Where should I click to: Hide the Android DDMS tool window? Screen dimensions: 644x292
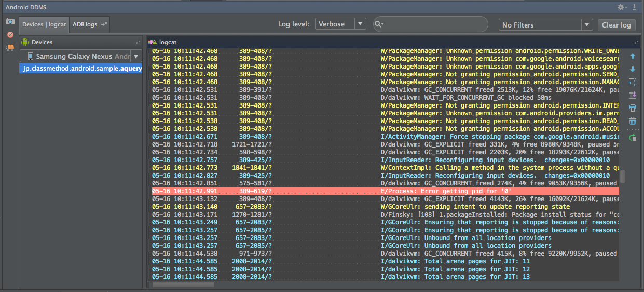click(x=635, y=7)
